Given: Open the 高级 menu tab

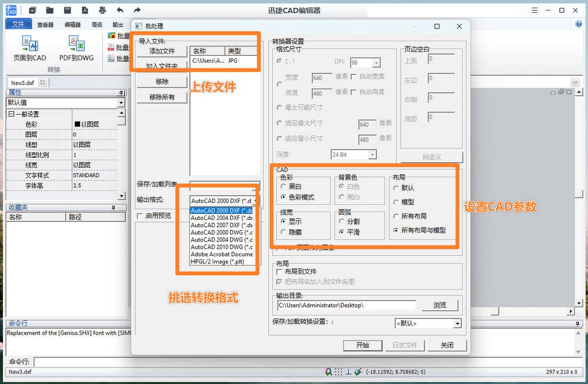Looking at the screenshot, I should pos(97,24).
